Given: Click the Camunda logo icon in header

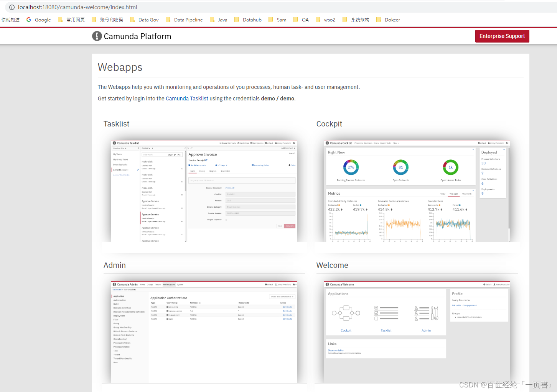Looking at the screenshot, I should click(97, 36).
